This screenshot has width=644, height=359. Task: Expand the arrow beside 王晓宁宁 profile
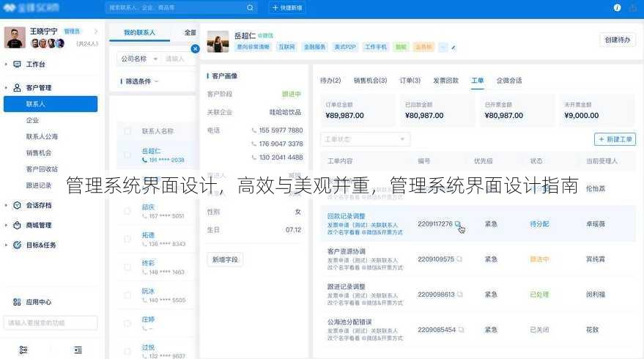pos(96,32)
